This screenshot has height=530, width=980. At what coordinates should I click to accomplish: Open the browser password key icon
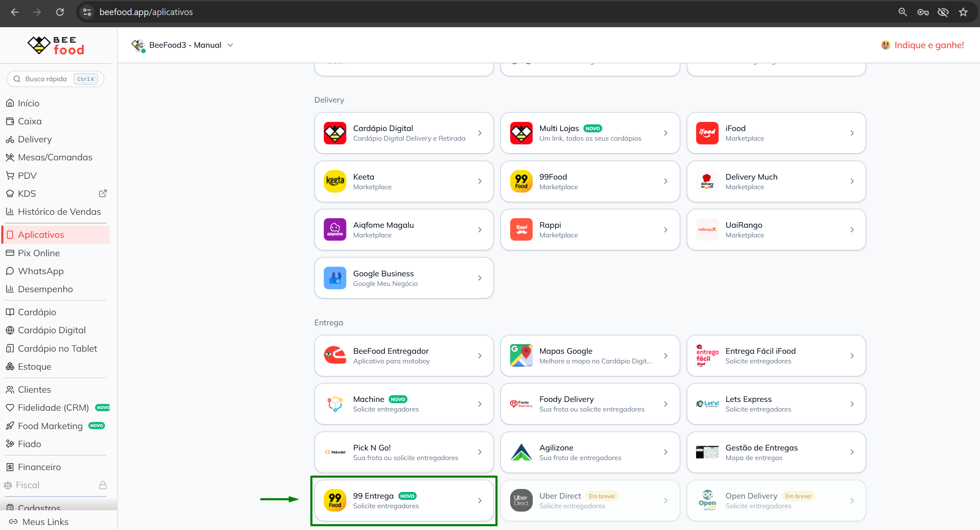(923, 12)
